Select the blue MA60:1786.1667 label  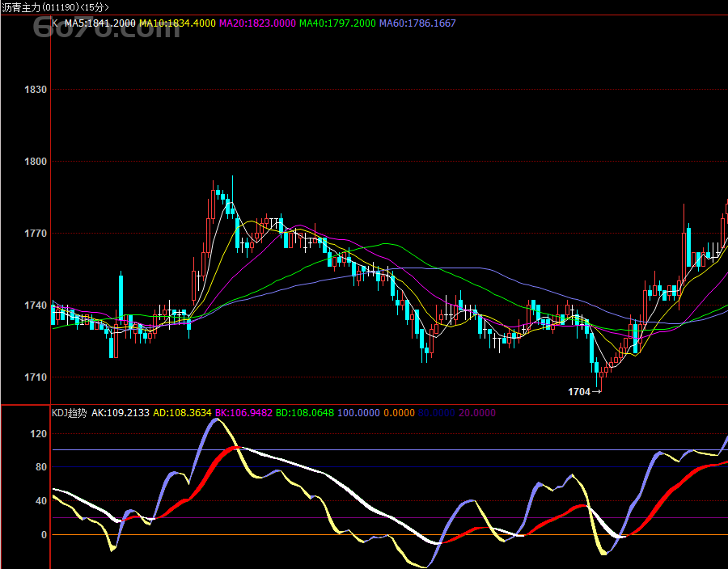coord(417,23)
